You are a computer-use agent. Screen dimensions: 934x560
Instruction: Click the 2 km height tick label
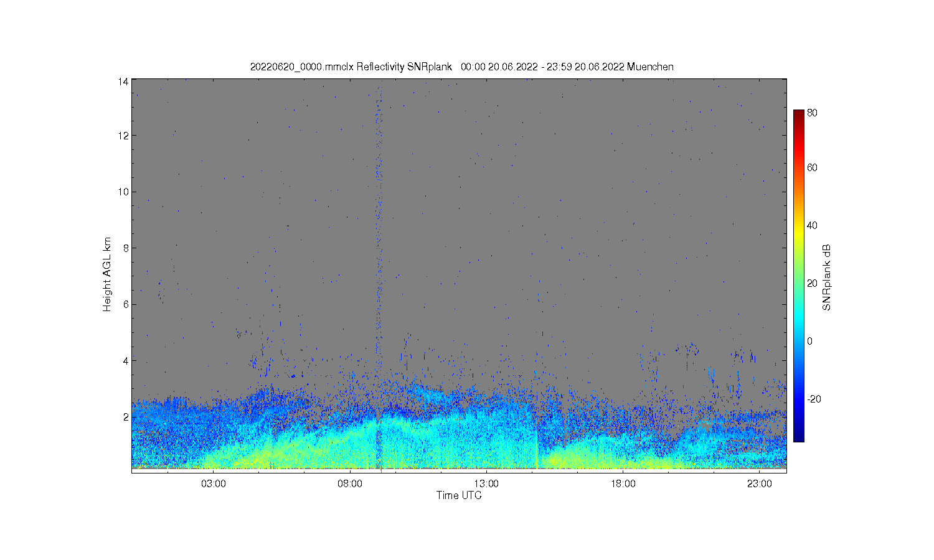pyautogui.click(x=126, y=416)
